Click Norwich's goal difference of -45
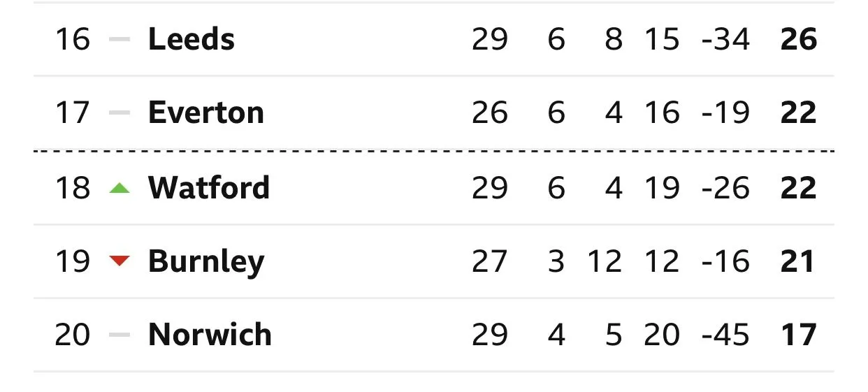This screenshot has width=868, height=392. (x=725, y=335)
